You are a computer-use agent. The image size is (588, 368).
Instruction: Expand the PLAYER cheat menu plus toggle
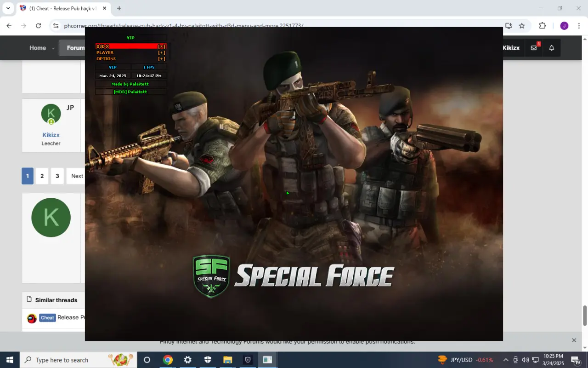pyautogui.click(x=162, y=52)
